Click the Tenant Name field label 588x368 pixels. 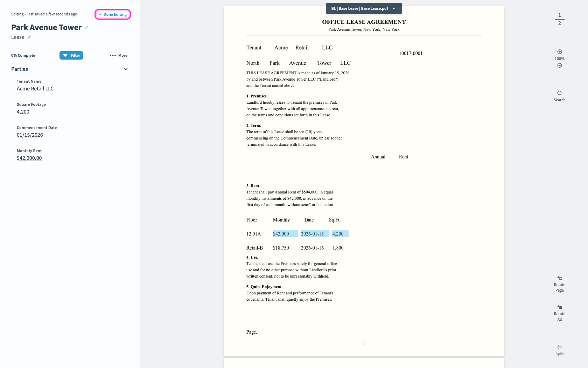(29, 81)
